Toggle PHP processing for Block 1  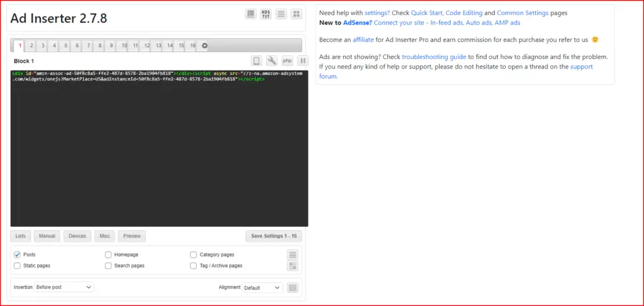click(287, 61)
